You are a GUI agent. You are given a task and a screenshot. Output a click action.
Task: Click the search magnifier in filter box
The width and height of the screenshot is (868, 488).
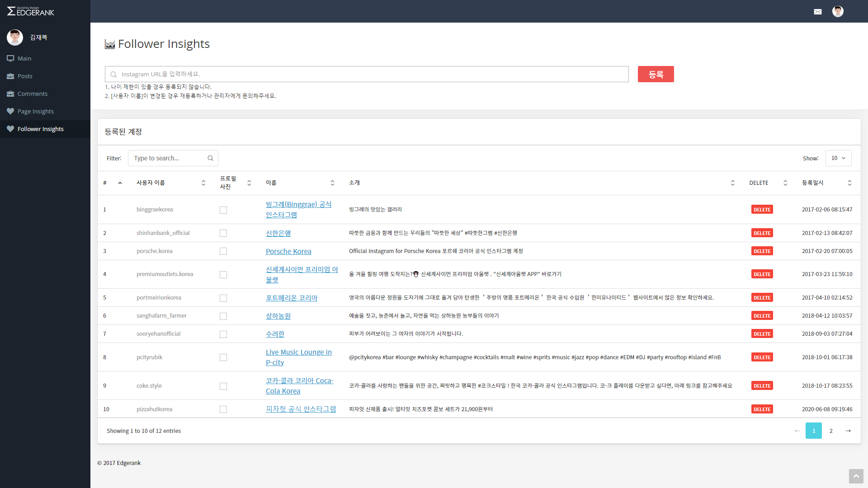click(210, 158)
